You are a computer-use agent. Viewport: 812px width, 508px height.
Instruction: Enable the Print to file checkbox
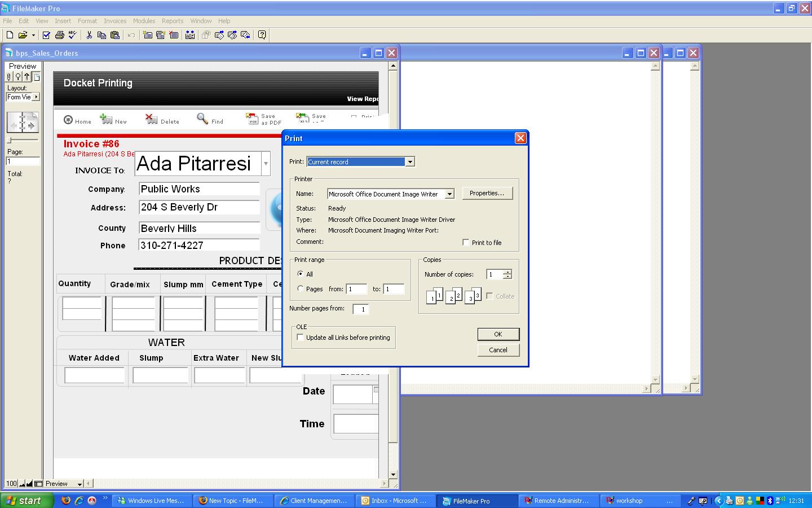point(466,242)
